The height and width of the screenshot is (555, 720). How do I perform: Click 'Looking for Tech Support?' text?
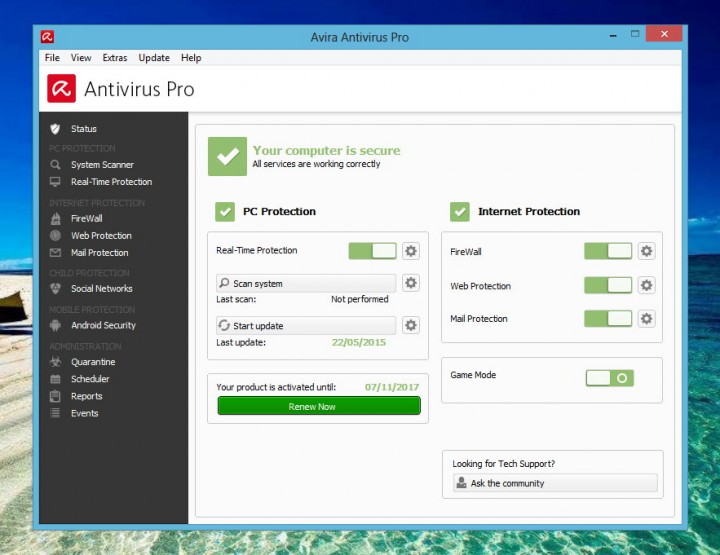pyautogui.click(x=504, y=464)
